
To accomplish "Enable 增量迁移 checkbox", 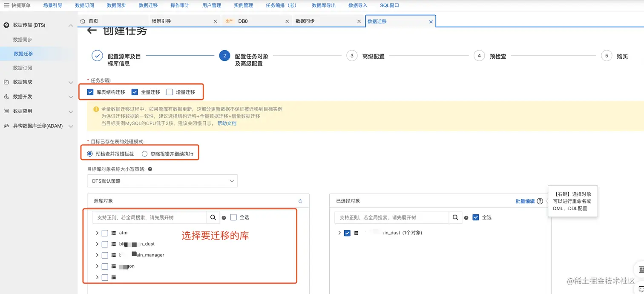I will pos(170,92).
